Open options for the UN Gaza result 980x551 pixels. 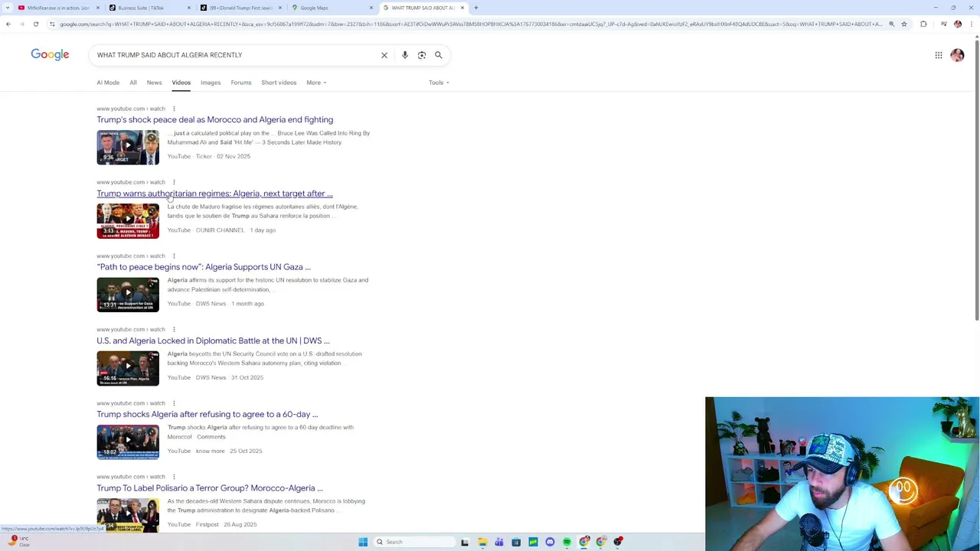[174, 256]
